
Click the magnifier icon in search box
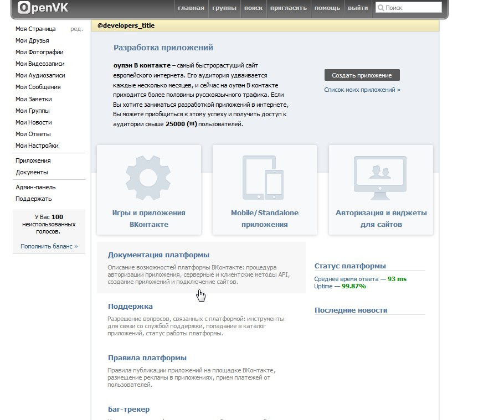point(380,8)
